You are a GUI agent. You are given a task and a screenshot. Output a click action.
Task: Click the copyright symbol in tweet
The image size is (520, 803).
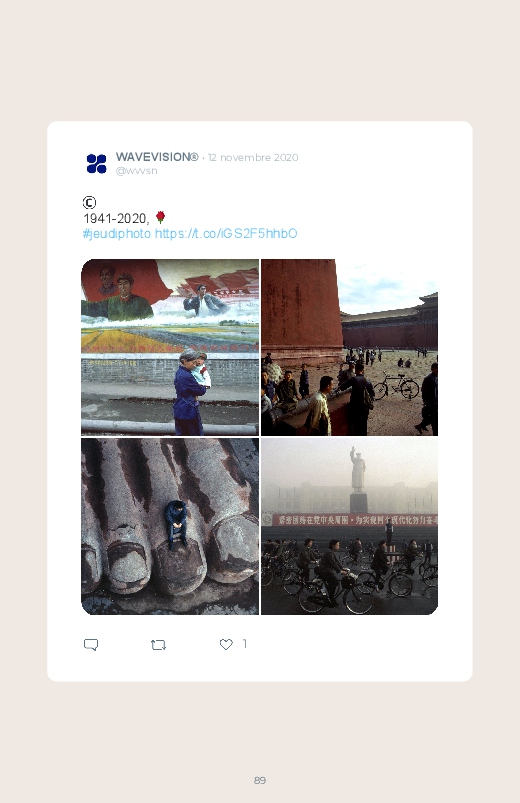pyautogui.click(x=89, y=203)
